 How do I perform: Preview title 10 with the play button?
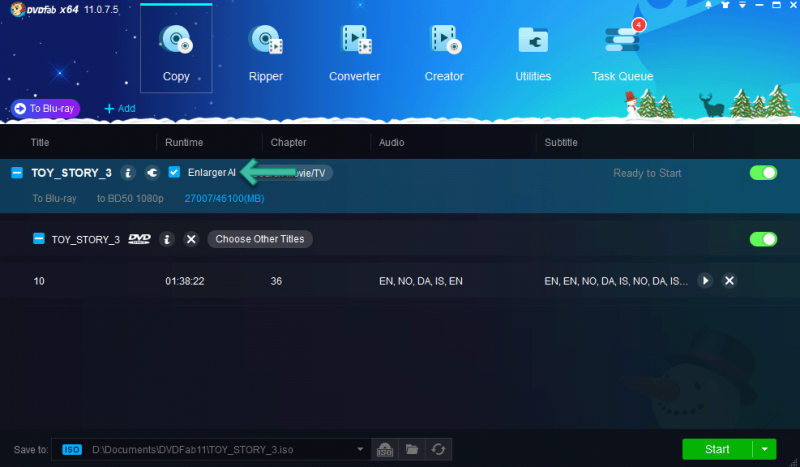[x=705, y=281]
